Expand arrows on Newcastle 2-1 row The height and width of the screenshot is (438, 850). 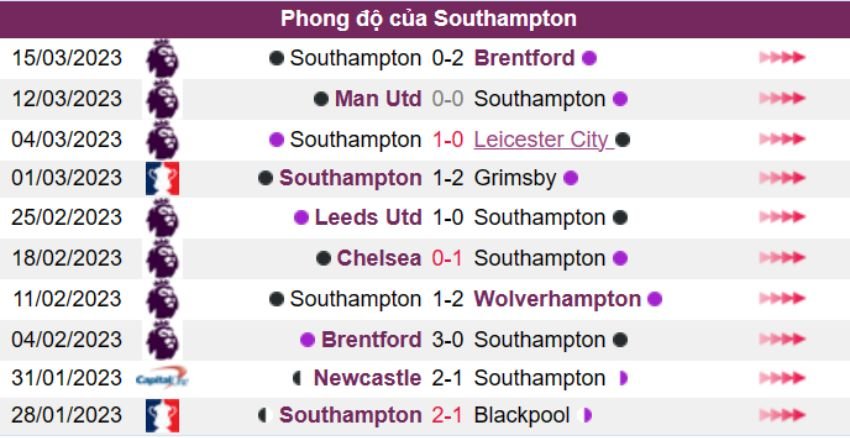coord(781,378)
